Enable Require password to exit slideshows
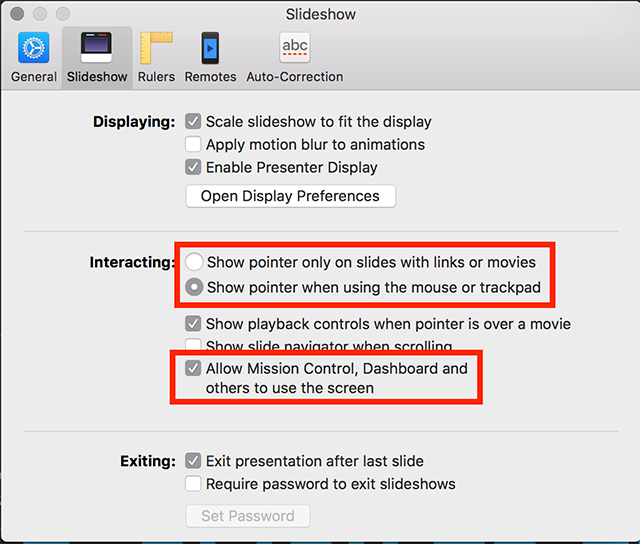The image size is (640, 544). [x=193, y=484]
